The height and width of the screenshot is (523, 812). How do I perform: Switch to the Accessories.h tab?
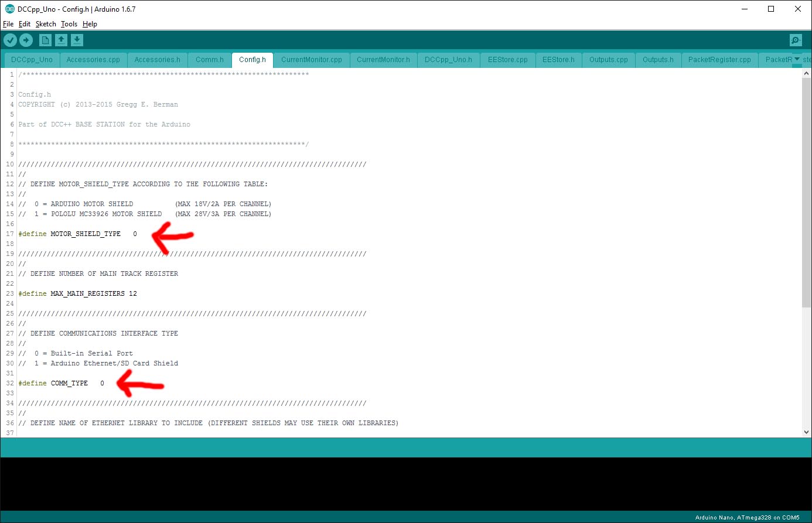tap(158, 60)
